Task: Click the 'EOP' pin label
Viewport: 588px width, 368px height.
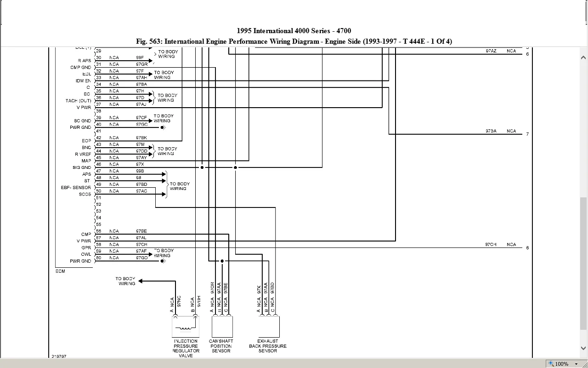Action: [x=86, y=141]
